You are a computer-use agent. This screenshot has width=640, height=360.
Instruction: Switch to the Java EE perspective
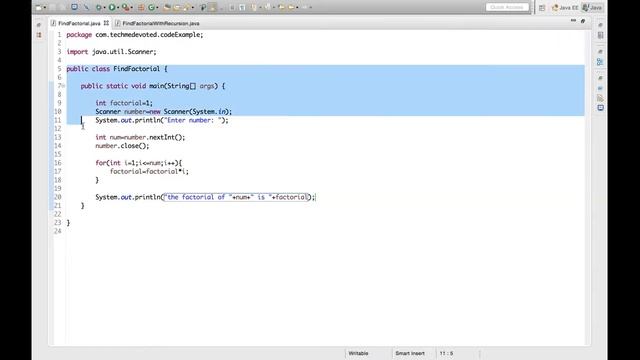point(565,8)
